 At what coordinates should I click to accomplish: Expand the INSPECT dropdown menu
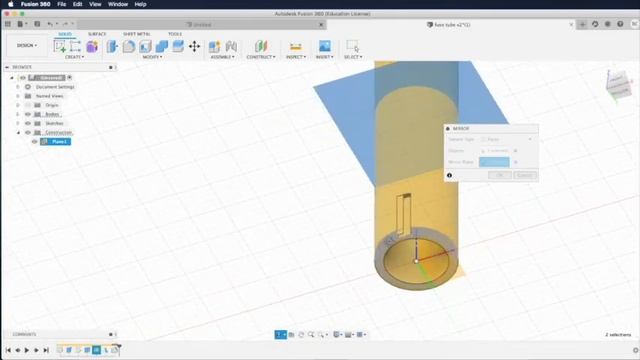point(296,57)
